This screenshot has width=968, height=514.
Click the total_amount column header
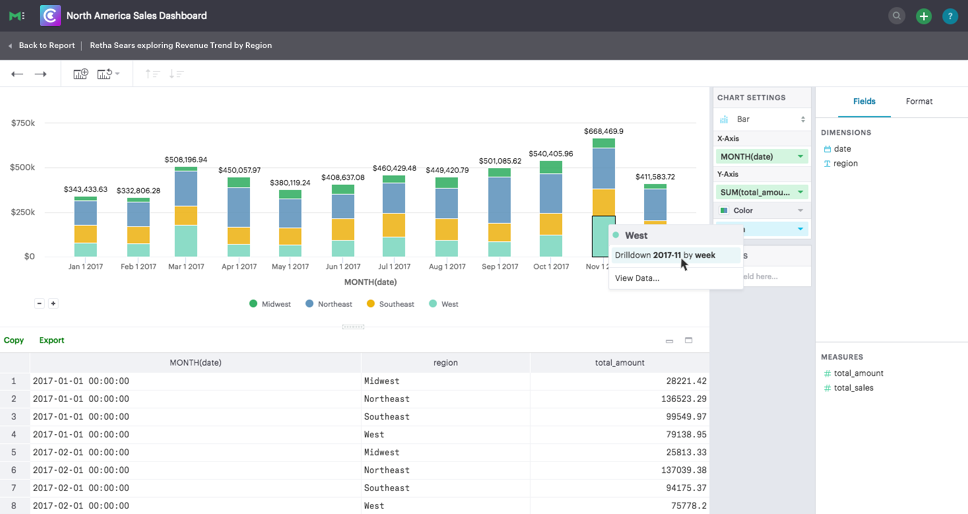(x=620, y=363)
